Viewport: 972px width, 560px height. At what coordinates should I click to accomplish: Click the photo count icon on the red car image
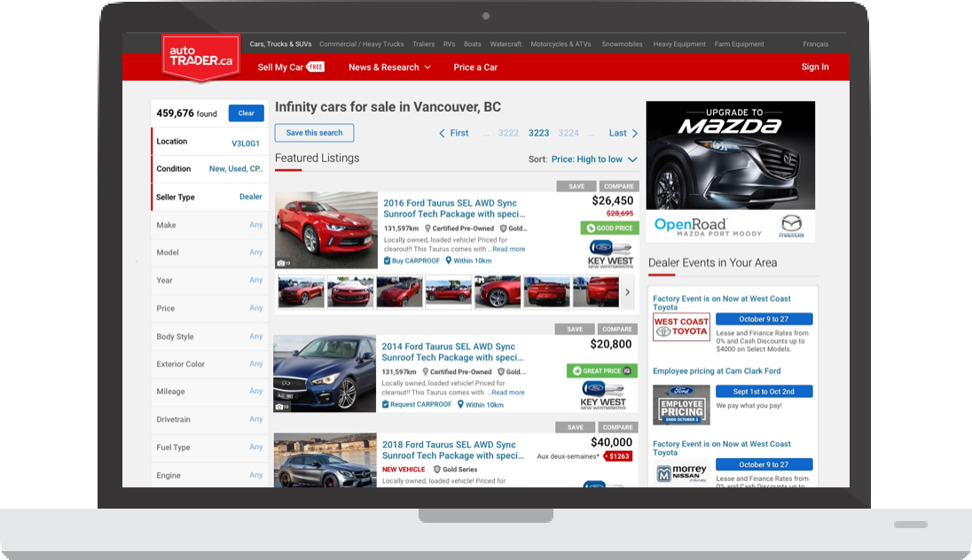[283, 263]
